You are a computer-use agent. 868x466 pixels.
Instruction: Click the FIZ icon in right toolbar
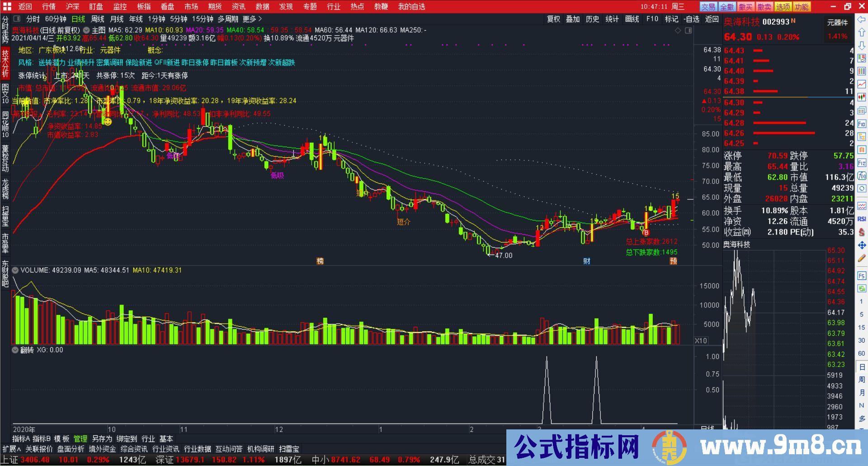tap(861, 163)
